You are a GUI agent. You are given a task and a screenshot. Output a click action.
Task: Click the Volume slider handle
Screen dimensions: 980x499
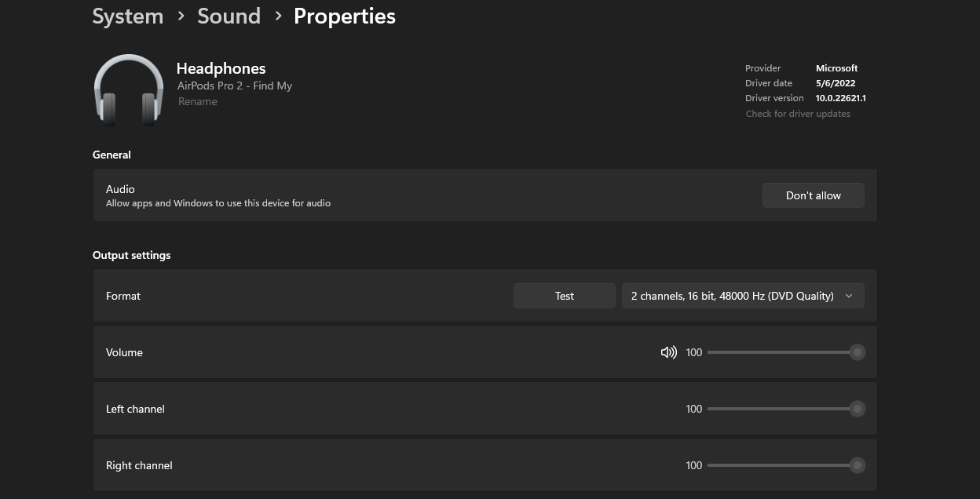pyautogui.click(x=857, y=352)
